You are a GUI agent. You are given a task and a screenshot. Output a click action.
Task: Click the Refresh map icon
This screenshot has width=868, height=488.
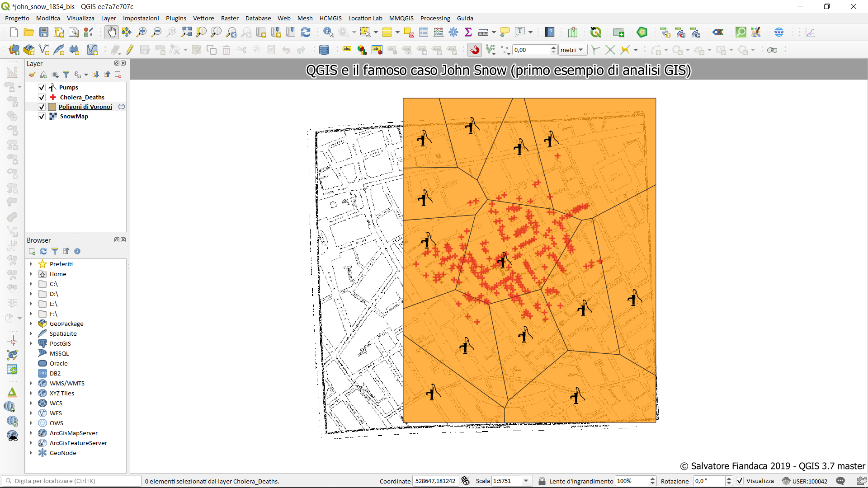click(306, 32)
